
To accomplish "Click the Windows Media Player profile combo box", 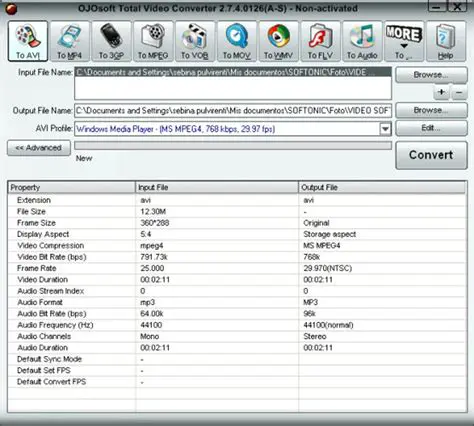I will [233, 129].
